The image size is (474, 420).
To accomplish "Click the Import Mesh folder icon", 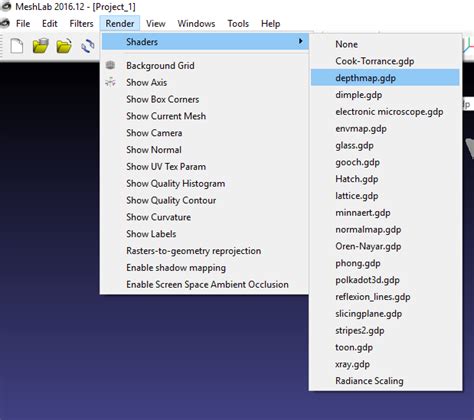I will pos(64,46).
